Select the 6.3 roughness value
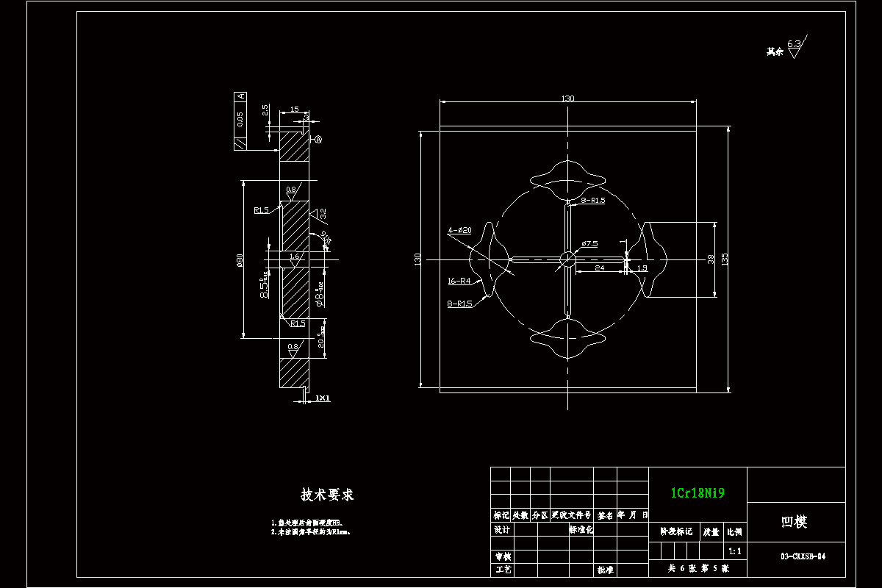Image resolution: width=882 pixels, height=588 pixels. click(794, 44)
